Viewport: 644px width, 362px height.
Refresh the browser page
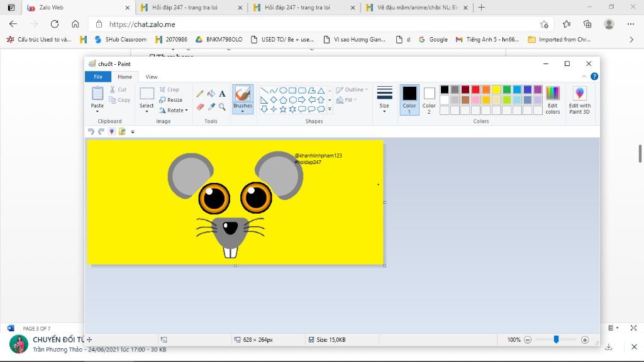[55, 25]
